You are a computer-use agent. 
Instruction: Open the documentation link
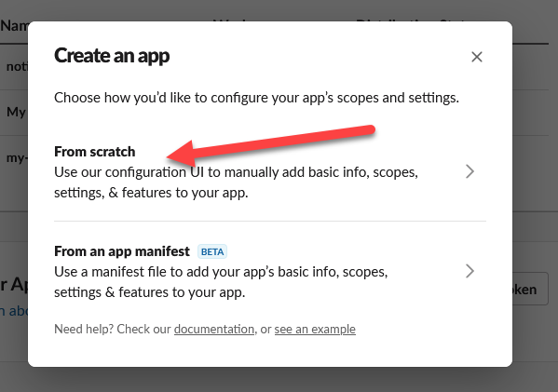click(214, 329)
